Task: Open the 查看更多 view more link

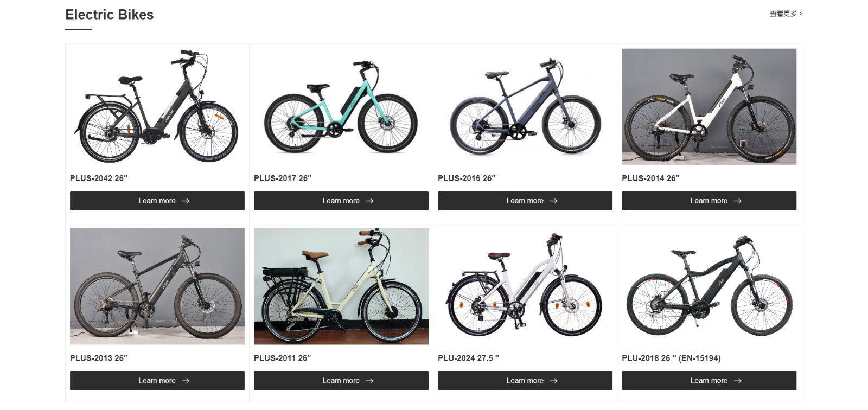Action: pos(786,14)
